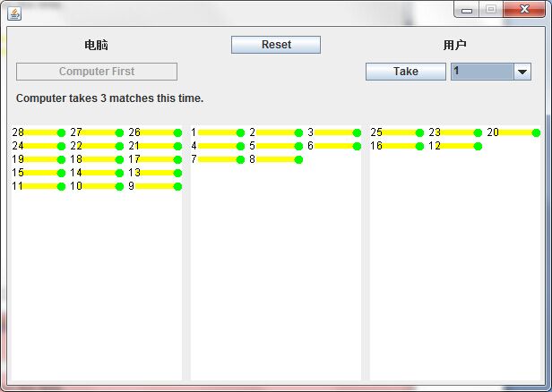Click match number 11 in computer pile

[39, 186]
